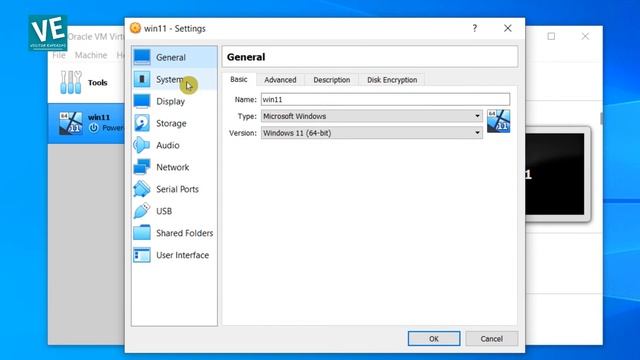This screenshot has height=360, width=640.
Task: Switch to the Basic tab
Action: tap(239, 79)
